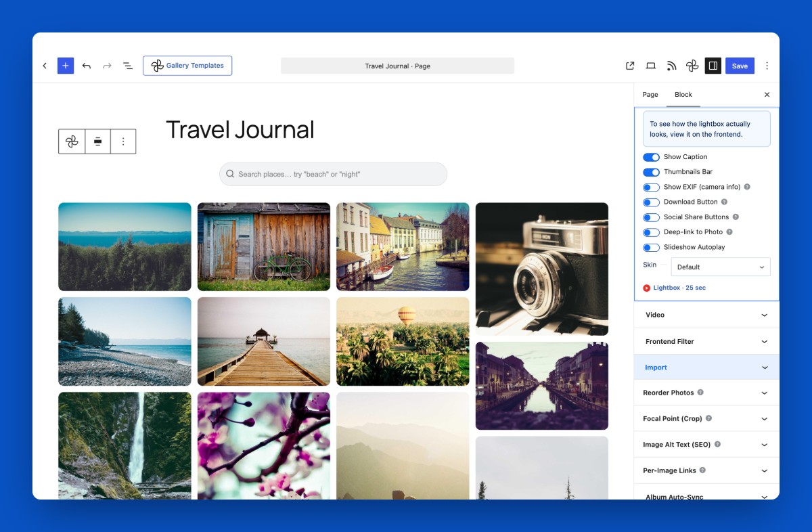Viewport: 812px width, 532px height.
Task: Click the help icon beside Social Share Buttons
Action: click(736, 217)
